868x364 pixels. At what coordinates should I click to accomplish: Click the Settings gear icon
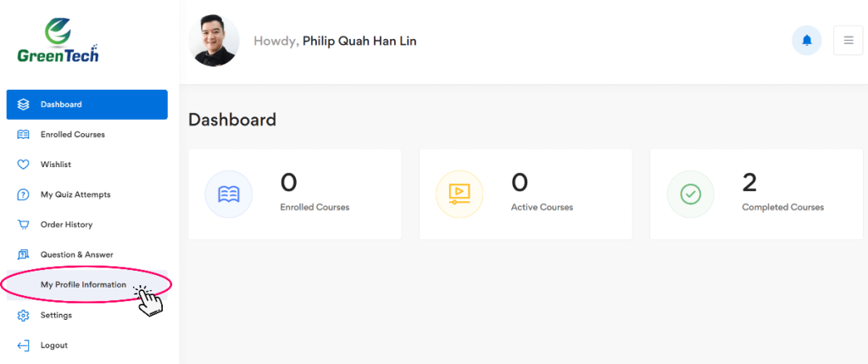click(24, 316)
